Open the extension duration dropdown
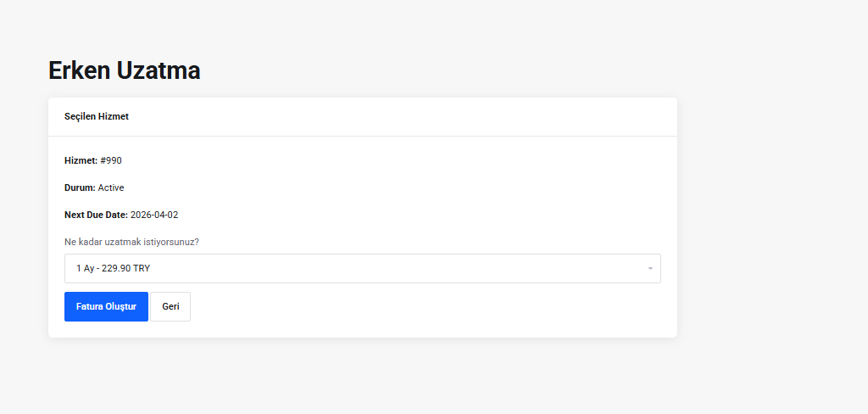The image size is (868, 414). point(362,268)
